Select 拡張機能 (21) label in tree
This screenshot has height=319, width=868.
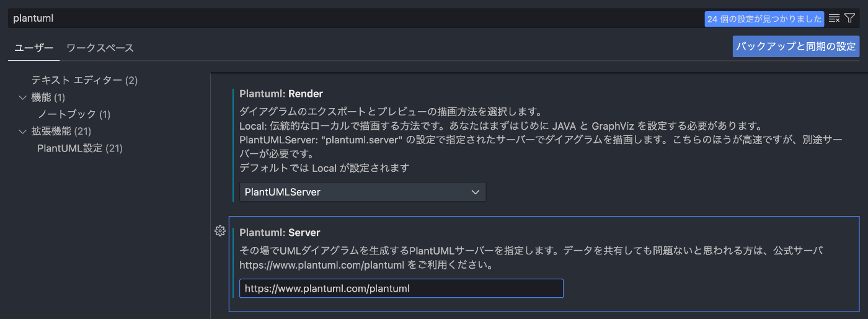62,132
